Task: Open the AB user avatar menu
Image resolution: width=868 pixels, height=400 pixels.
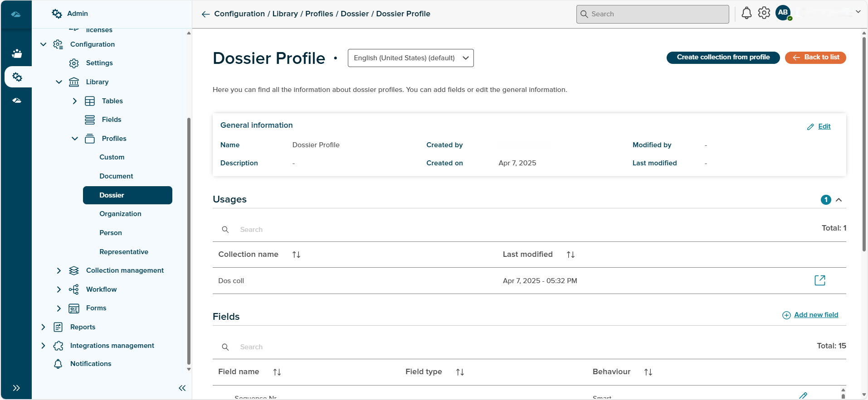Action: (783, 13)
